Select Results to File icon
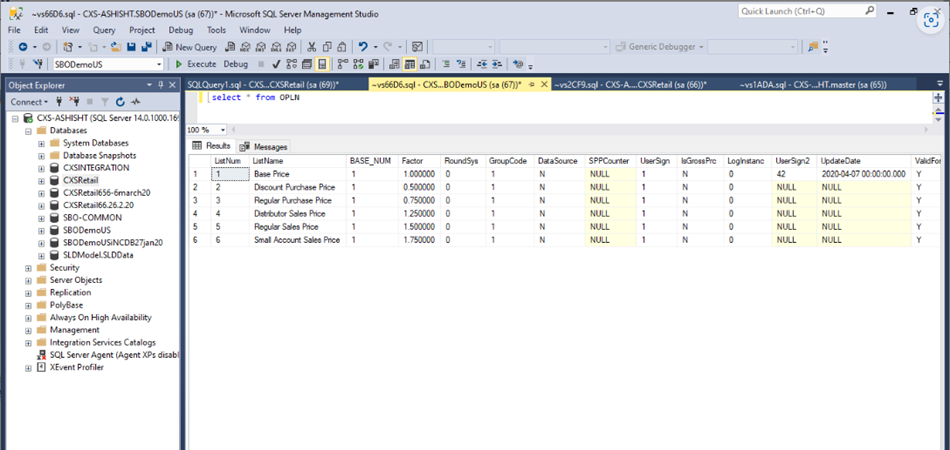The image size is (950, 450). point(425,64)
